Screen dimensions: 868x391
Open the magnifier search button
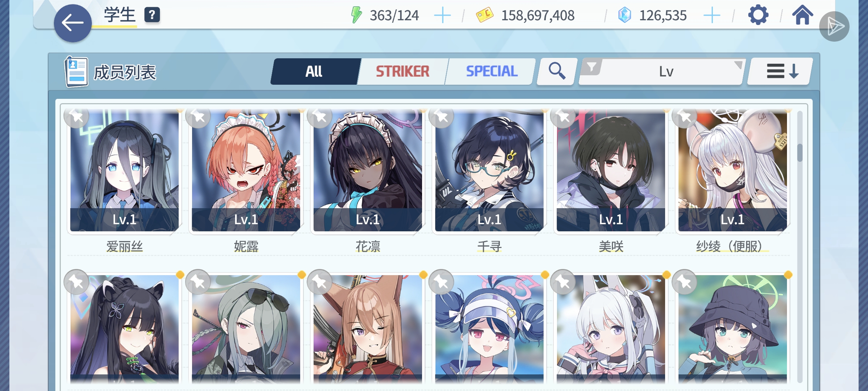click(x=557, y=71)
